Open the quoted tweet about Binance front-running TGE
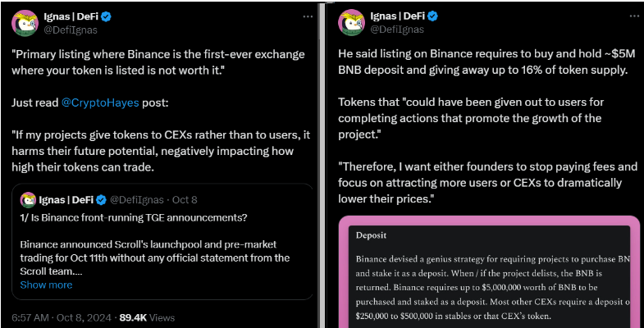 [x=162, y=241]
